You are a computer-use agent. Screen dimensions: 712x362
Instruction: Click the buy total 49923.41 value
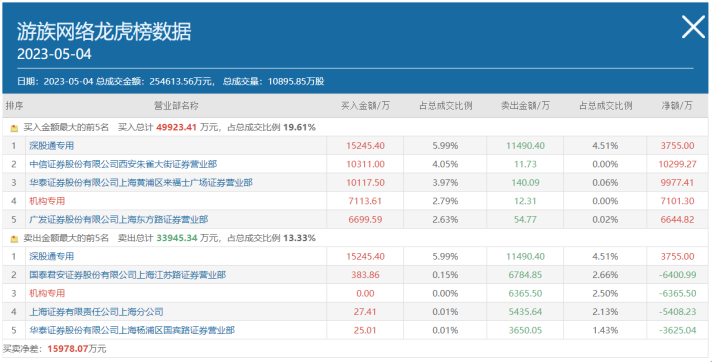point(176,128)
